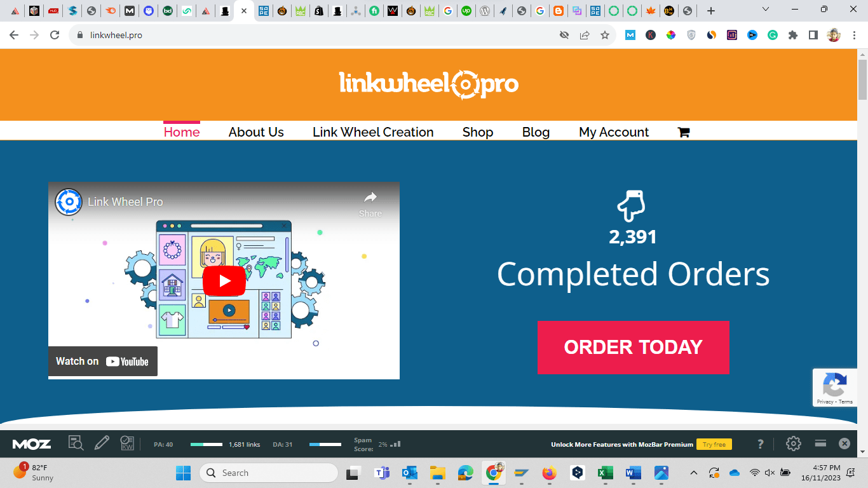Open the Link Wheel Creation page
Screen dimensions: 868x488
[x=373, y=132]
